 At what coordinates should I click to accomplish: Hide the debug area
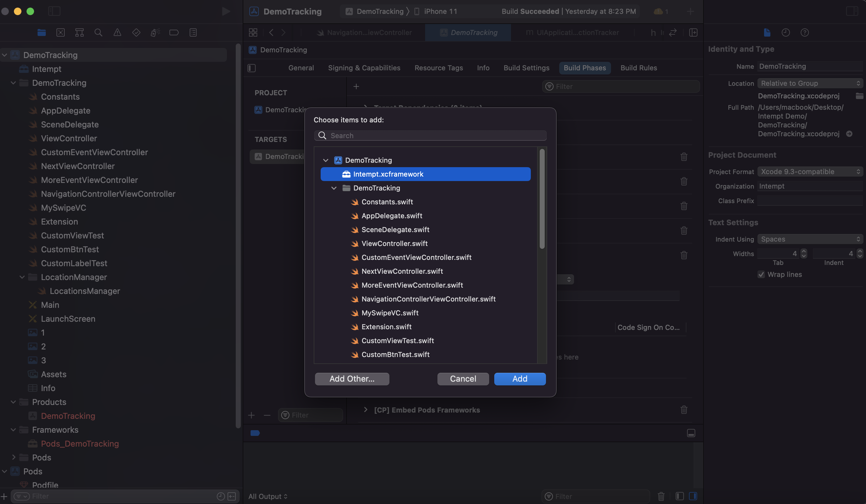tap(691, 433)
